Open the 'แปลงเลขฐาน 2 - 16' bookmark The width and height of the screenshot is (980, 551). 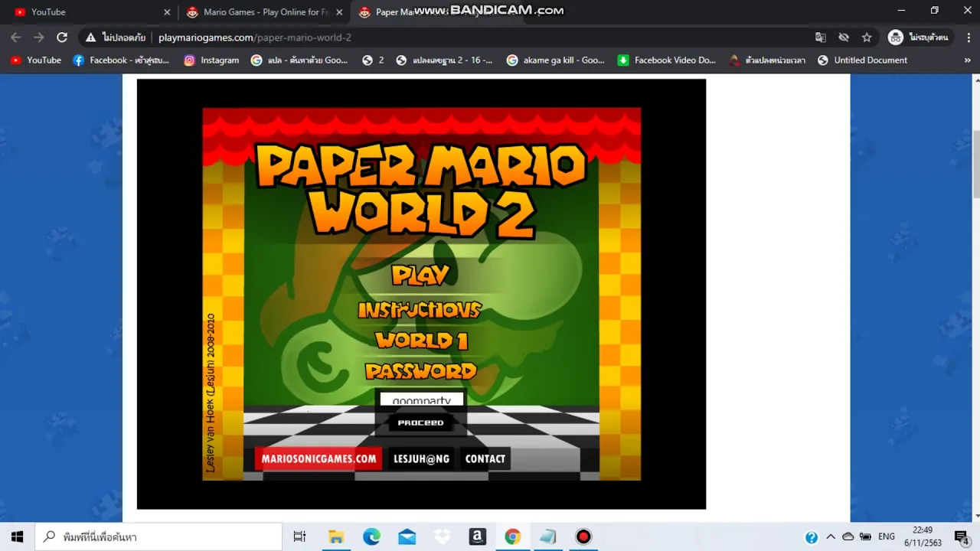point(444,60)
